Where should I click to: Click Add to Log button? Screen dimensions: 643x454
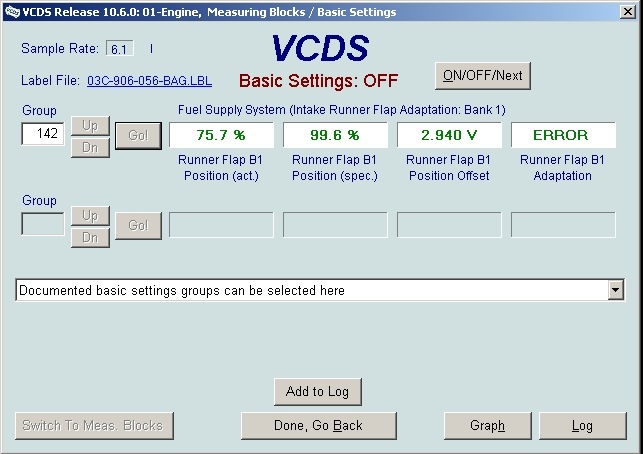318,392
